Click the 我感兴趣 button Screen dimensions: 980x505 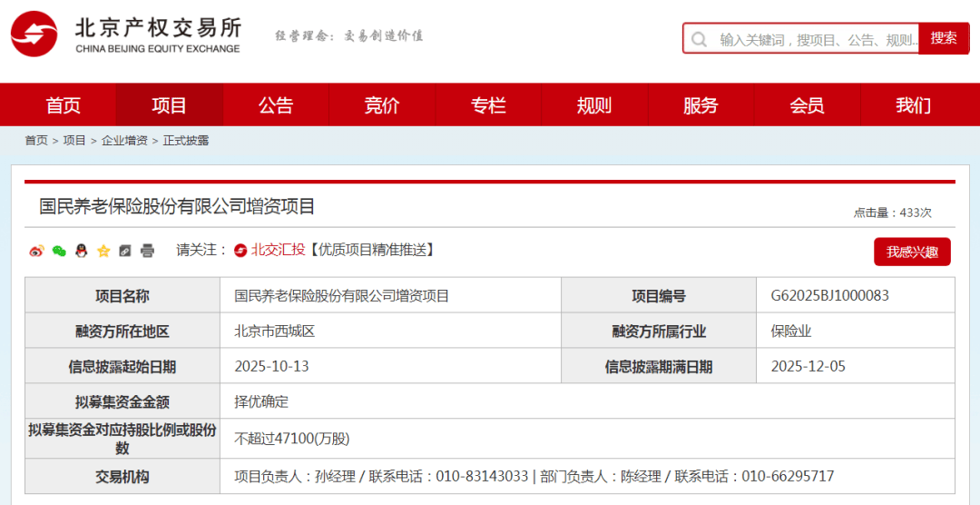tap(912, 252)
